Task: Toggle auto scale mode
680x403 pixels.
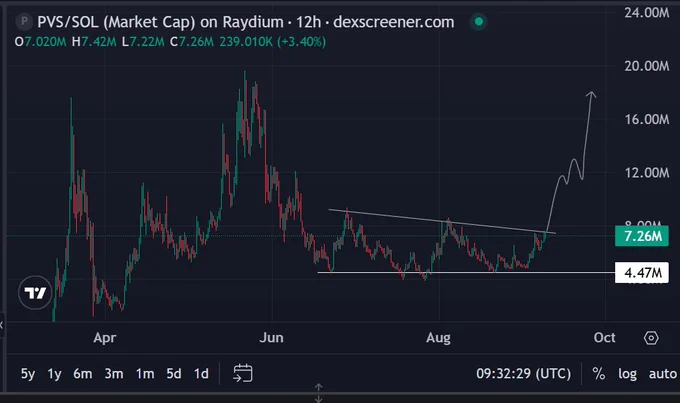Action: click(x=662, y=374)
